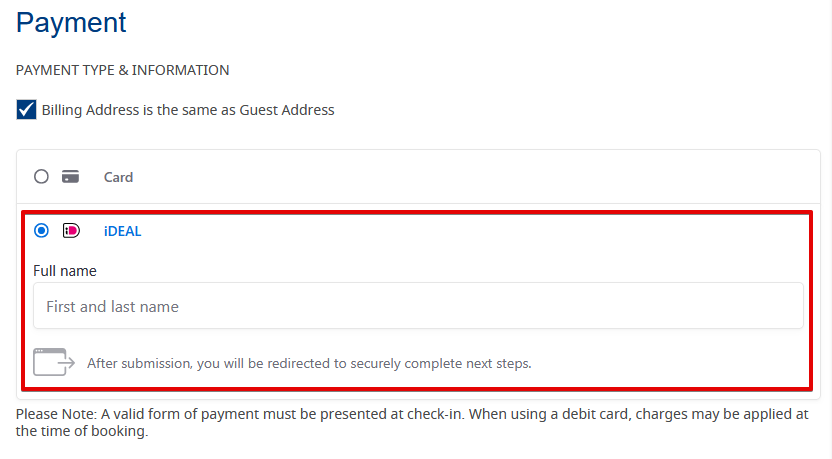Uncheck the Billing Address same as Guest checkbox
This screenshot has height=459, width=832.
27,110
